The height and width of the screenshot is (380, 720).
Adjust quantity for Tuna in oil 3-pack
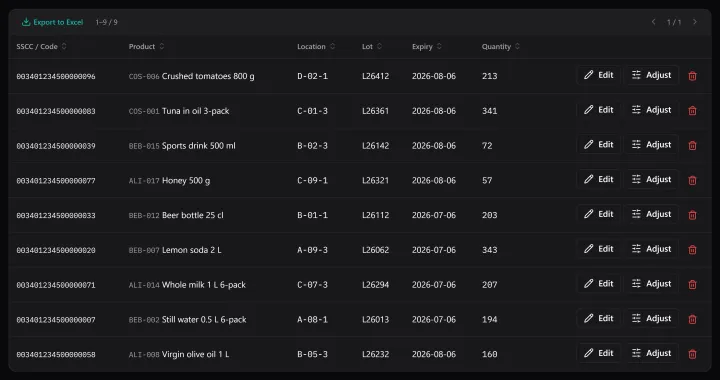coord(651,110)
